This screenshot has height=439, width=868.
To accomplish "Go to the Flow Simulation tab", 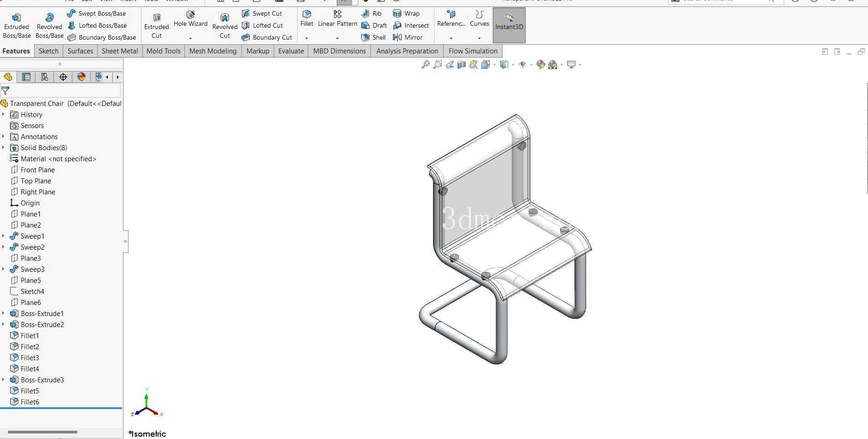I will pos(473,51).
